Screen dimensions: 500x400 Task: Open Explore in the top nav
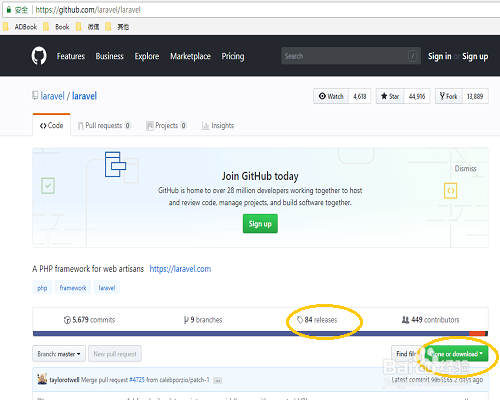147,56
